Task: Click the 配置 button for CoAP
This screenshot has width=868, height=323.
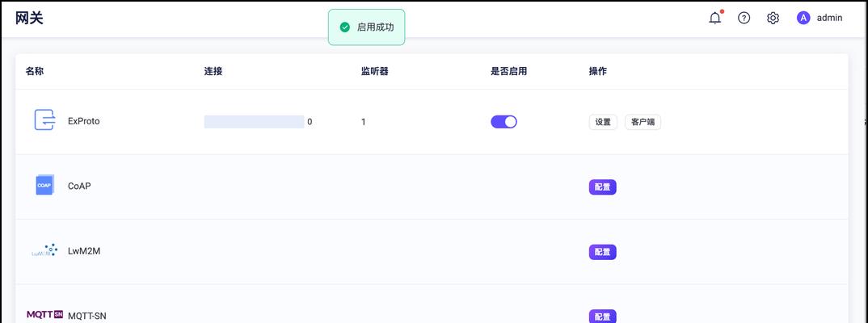Action: [602, 187]
